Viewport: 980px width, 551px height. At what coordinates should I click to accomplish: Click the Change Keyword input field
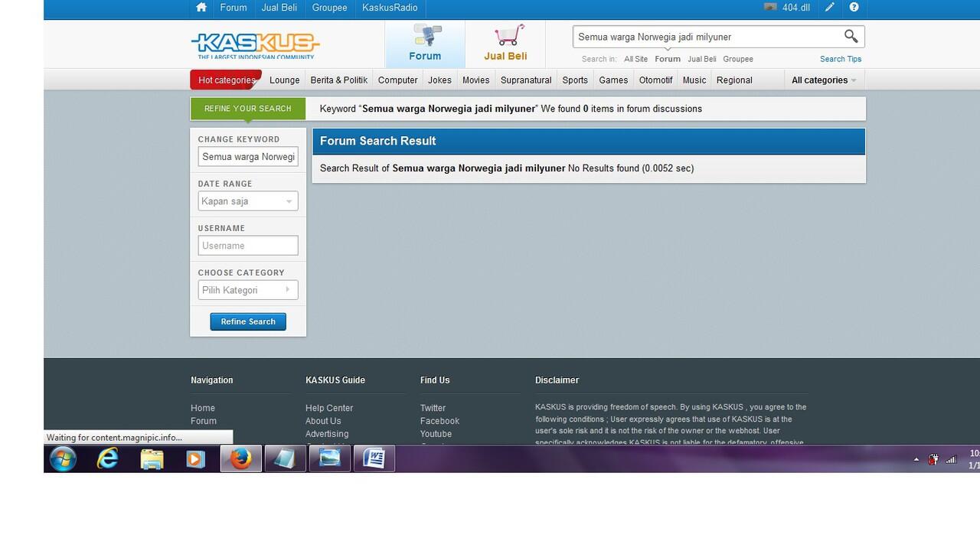(x=248, y=157)
